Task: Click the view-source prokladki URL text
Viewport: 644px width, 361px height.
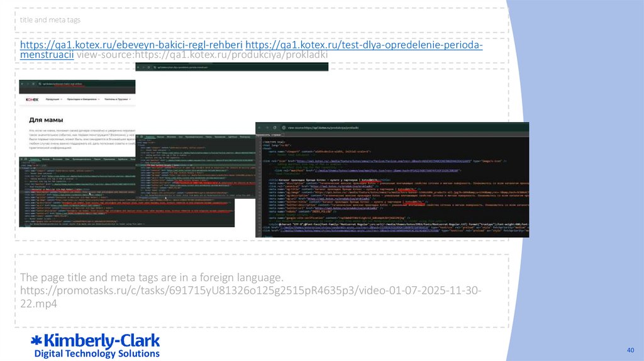Action: click(x=202, y=55)
